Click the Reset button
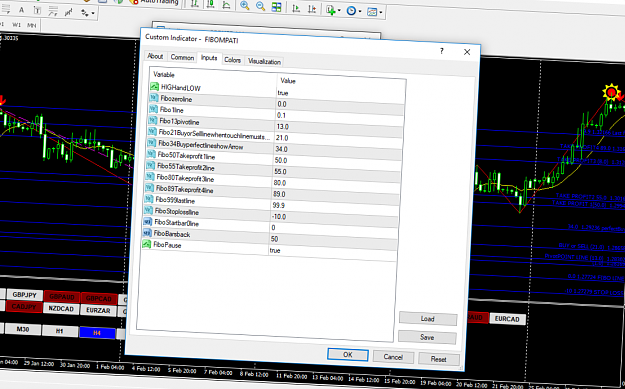The image size is (625, 389). pyautogui.click(x=438, y=359)
